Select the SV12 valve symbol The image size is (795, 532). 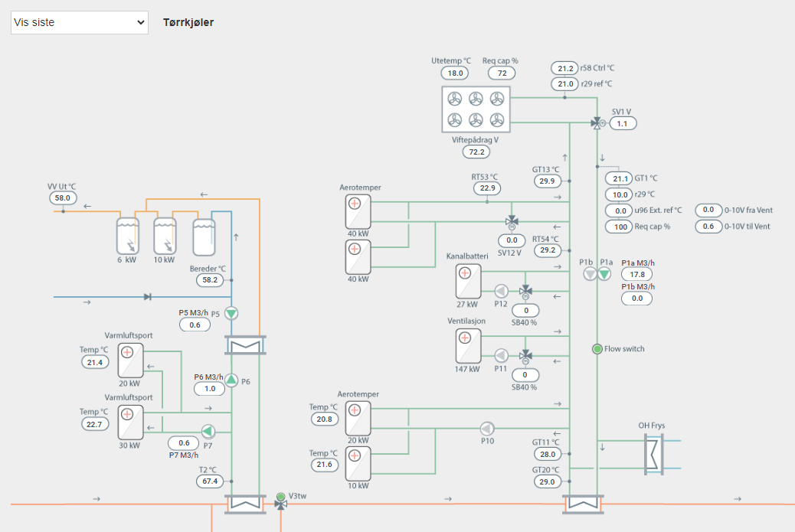(512, 220)
